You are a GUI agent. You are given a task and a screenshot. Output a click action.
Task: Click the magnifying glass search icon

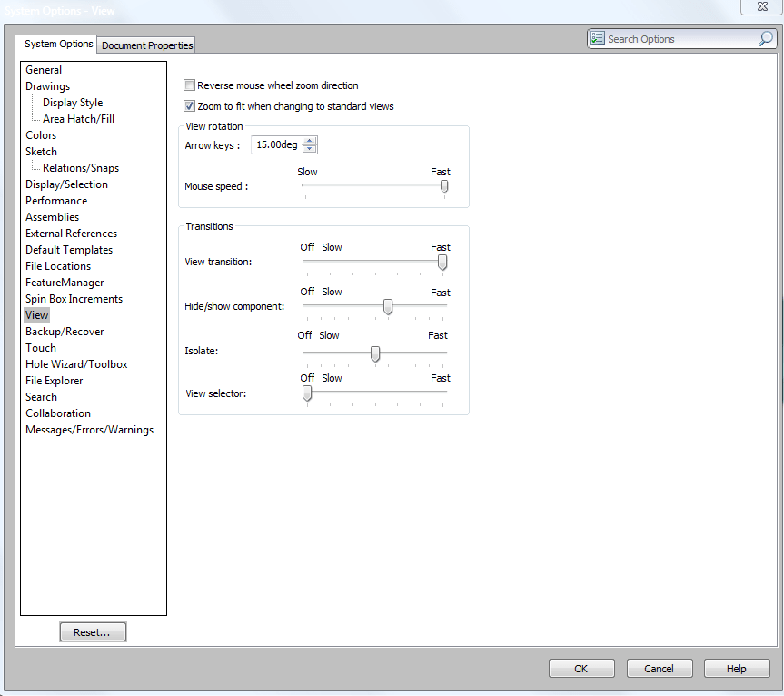765,38
